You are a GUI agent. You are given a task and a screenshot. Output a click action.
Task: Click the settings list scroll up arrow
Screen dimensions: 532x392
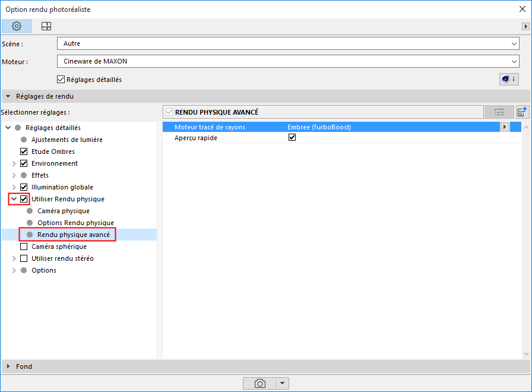coord(526,127)
